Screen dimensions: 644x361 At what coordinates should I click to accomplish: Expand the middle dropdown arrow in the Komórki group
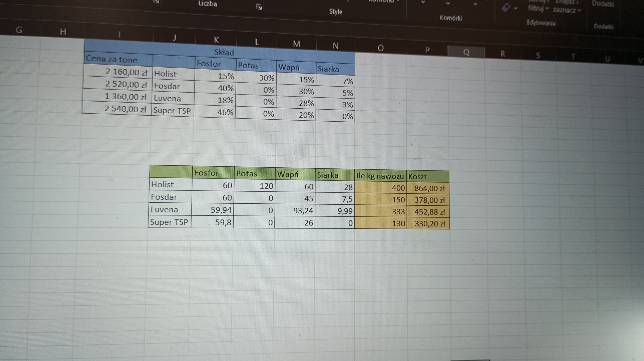click(448, 4)
